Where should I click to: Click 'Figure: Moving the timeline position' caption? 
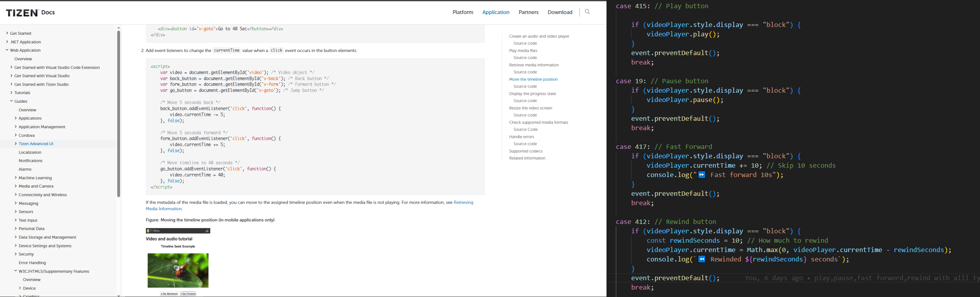point(210,220)
